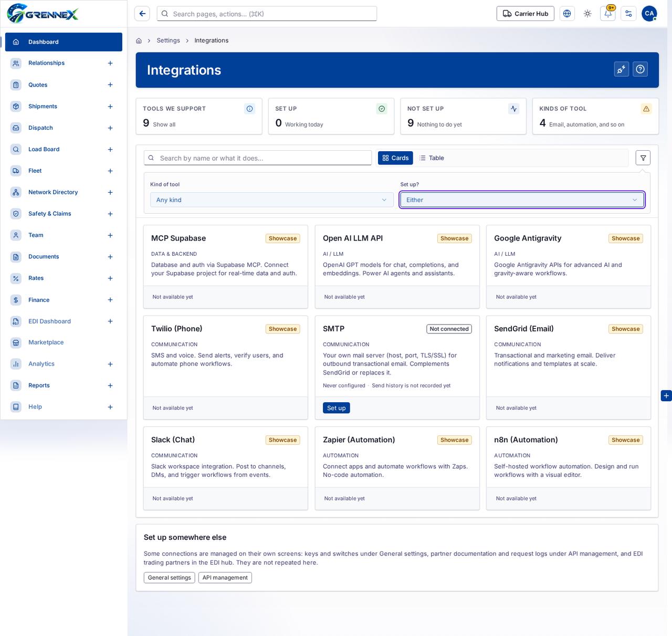The height and width of the screenshot is (636, 672).
Task: Select Dashboard in the sidebar
Action: (64, 42)
